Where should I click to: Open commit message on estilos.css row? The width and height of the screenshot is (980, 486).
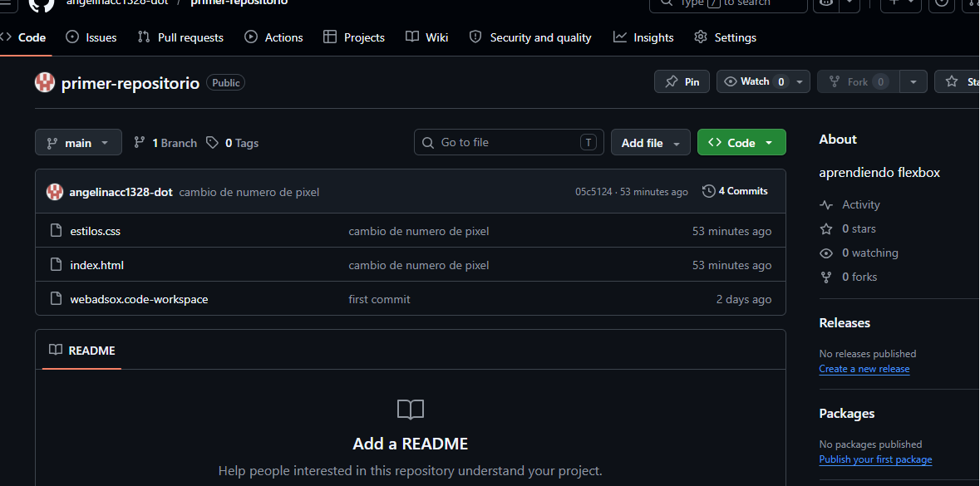tap(419, 231)
